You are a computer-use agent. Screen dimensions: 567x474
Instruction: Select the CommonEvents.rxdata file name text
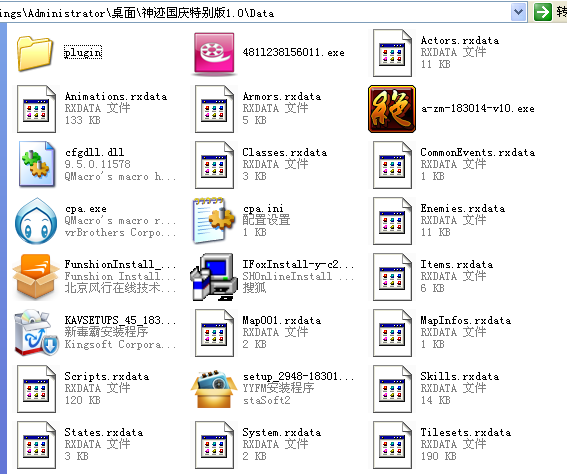click(478, 153)
